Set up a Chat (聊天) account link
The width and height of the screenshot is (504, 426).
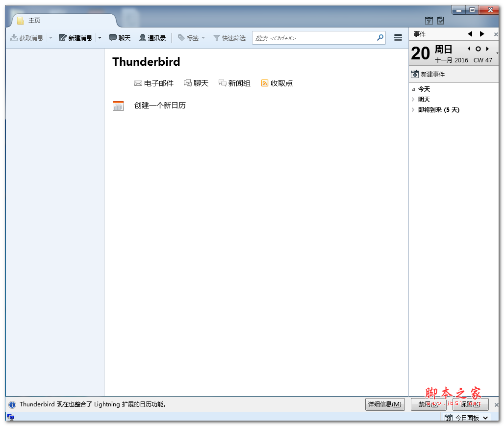[196, 83]
